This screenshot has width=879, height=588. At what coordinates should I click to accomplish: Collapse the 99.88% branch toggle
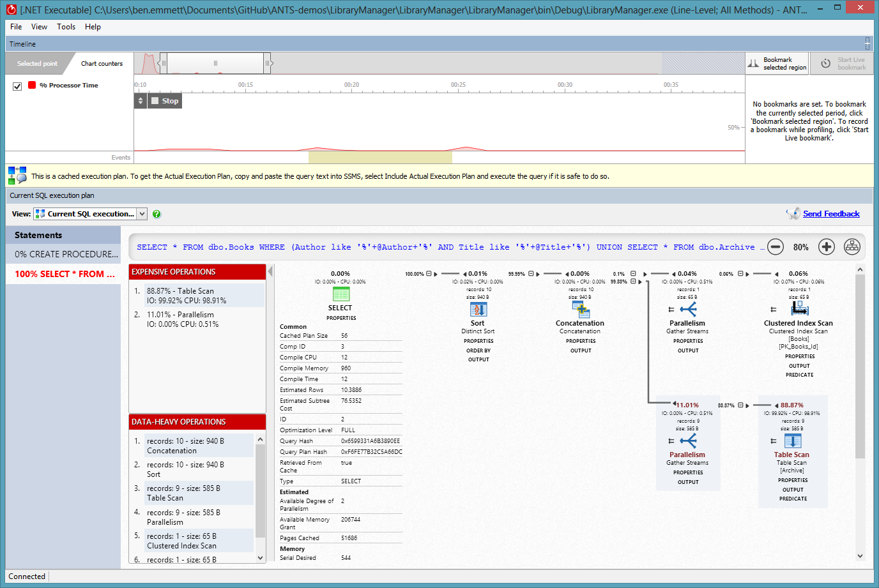(x=633, y=282)
